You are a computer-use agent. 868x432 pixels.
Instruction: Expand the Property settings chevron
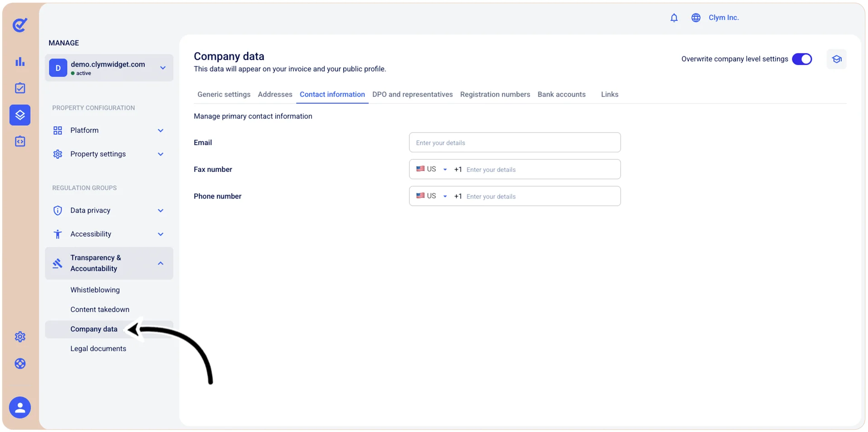160,154
